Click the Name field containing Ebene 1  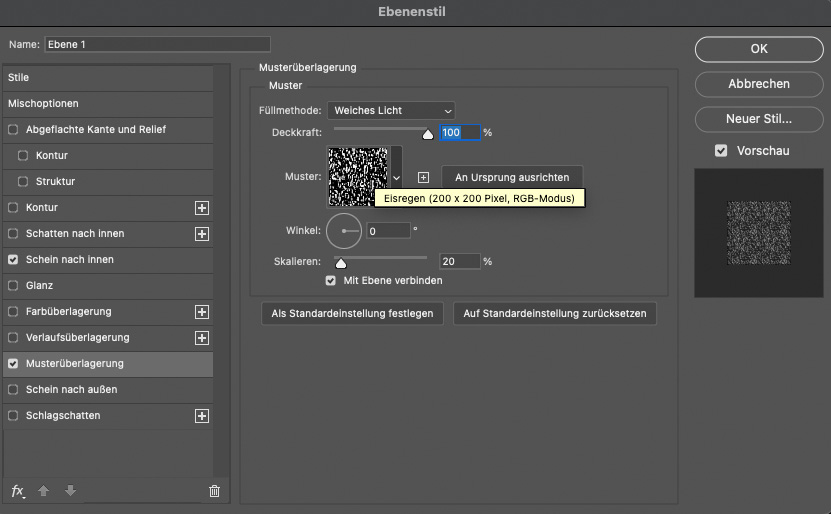(157, 45)
